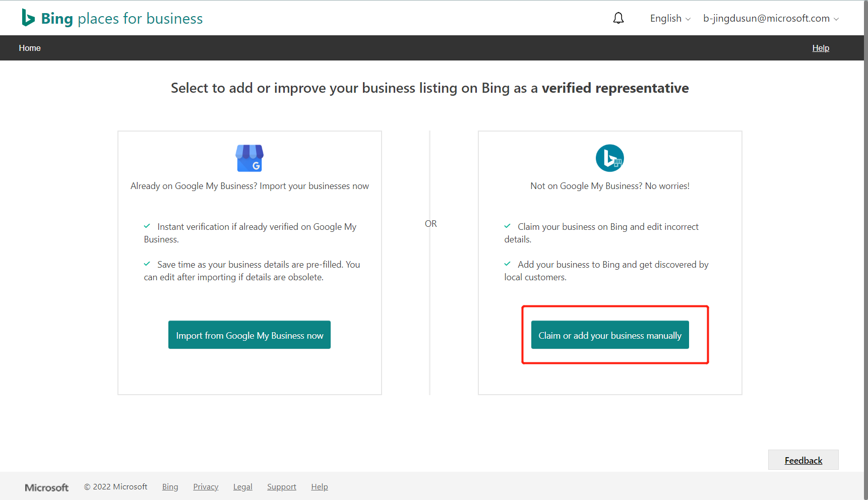Click 'Already on Google My Business?' text
The width and height of the screenshot is (868, 500).
(x=250, y=186)
